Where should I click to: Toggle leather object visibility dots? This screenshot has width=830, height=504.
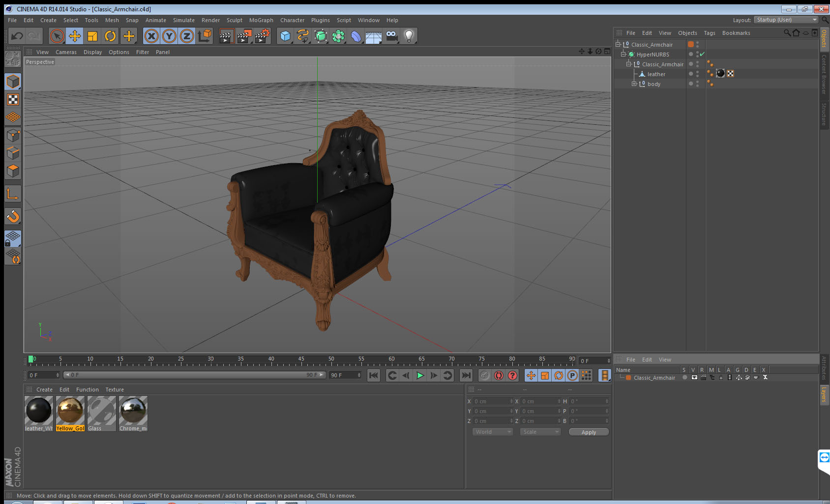pyautogui.click(x=697, y=74)
